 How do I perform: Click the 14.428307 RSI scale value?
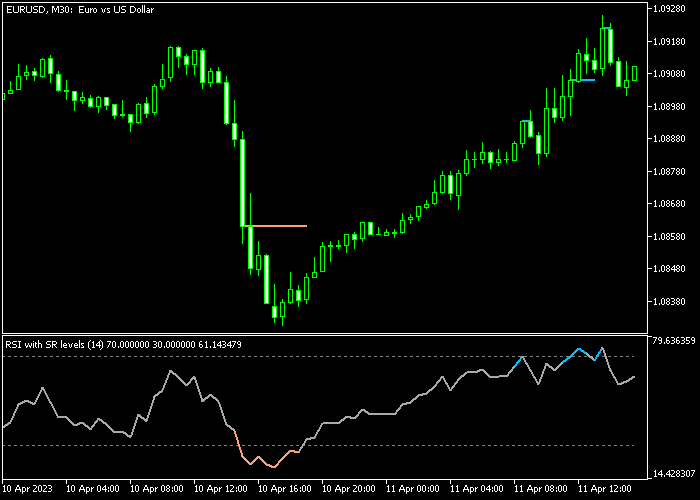coord(674,474)
